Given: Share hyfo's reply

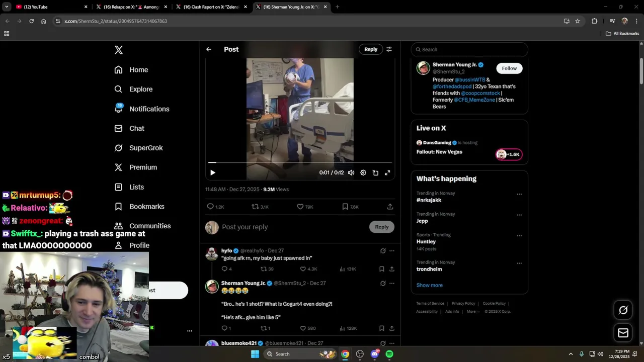Looking at the screenshot, I should tap(392, 269).
